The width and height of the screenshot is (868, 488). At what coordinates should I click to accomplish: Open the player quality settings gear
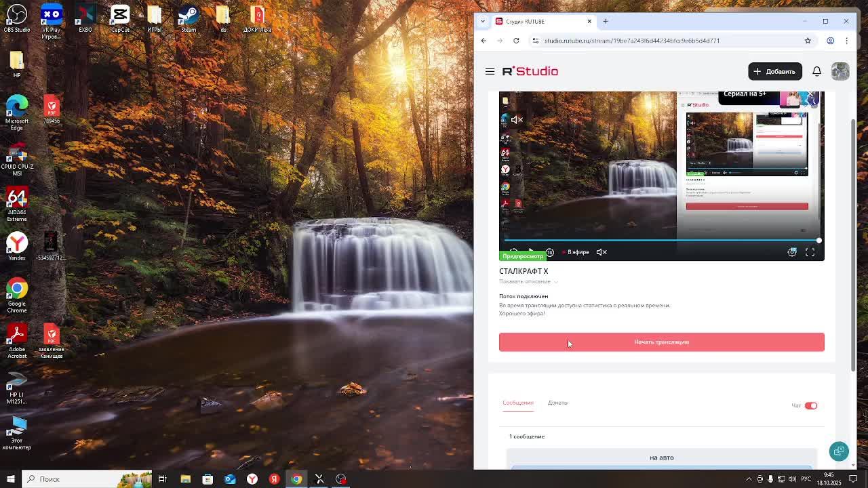(x=792, y=252)
